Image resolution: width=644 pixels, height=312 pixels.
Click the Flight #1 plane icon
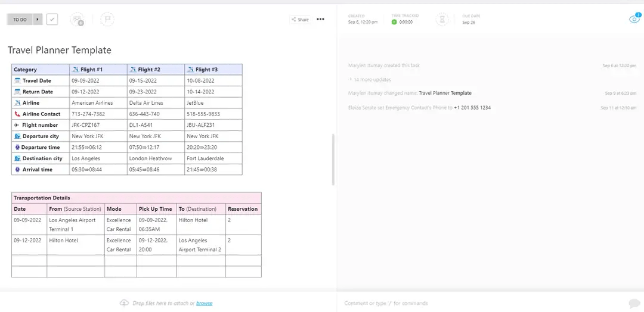pos(75,70)
